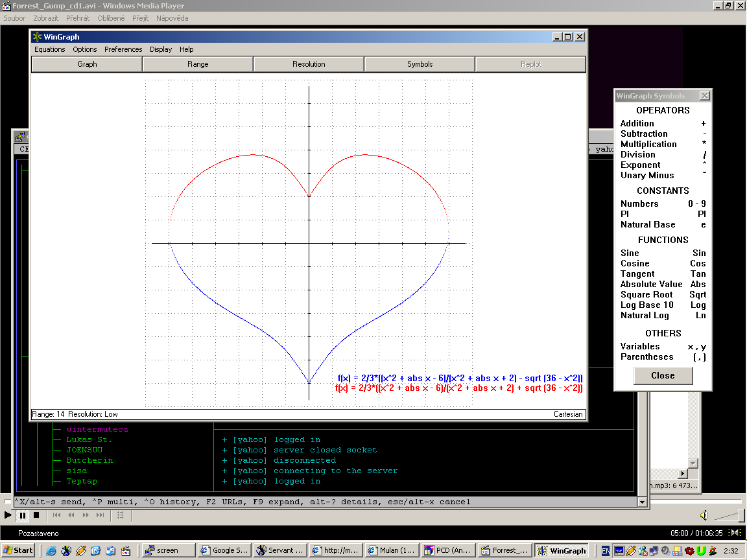This screenshot has height=560, width=747.
Task: Click the Play button in media player
Action: tap(8, 515)
